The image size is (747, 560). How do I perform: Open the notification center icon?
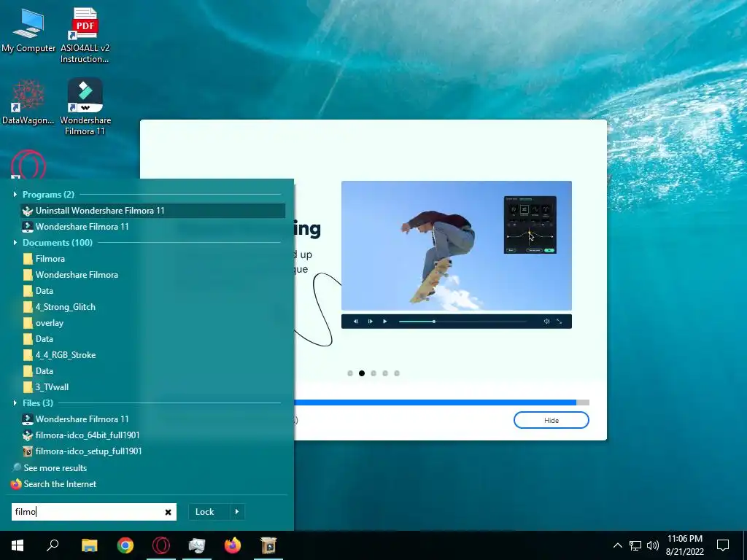(723, 545)
